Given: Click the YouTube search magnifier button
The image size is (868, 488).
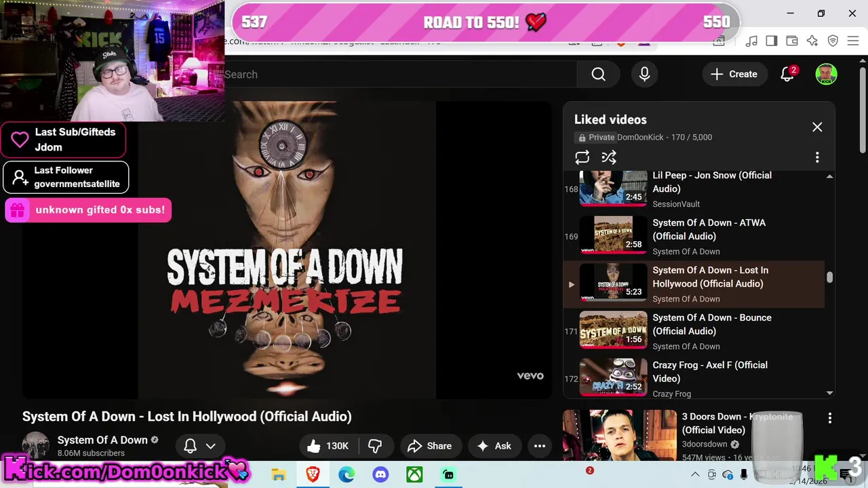Looking at the screenshot, I should click(598, 75).
